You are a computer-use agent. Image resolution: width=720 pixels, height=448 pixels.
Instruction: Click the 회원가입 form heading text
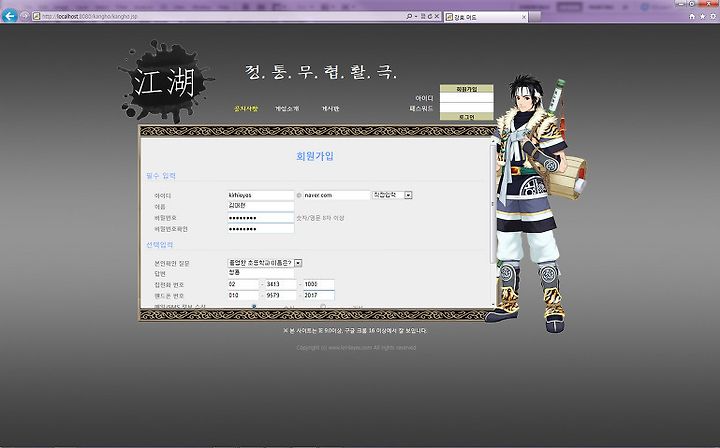(x=315, y=156)
